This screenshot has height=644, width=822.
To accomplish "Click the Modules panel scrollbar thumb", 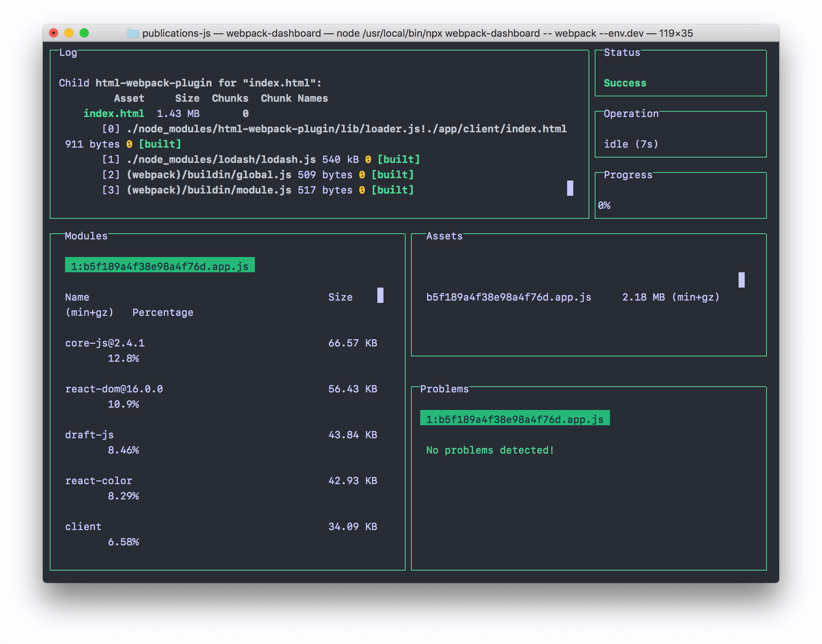I will (x=380, y=296).
